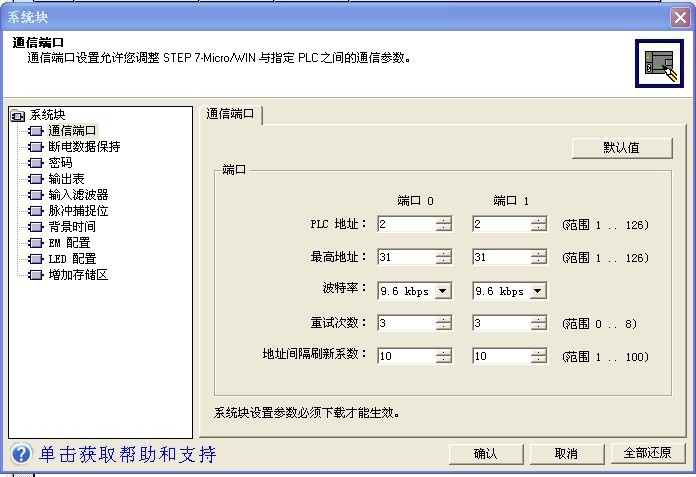Image resolution: width=696 pixels, height=477 pixels.
Task: Open 输入滤波器 settings
Action: tap(78, 195)
